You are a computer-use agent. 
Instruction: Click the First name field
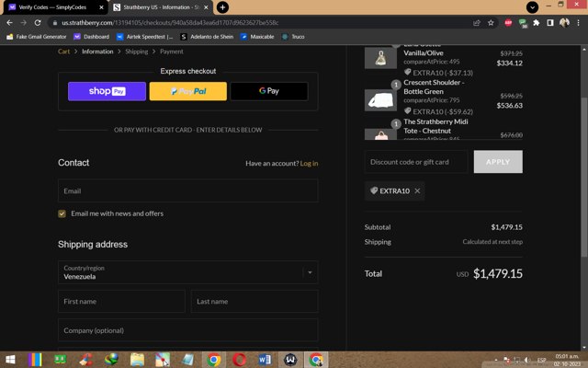pyautogui.click(x=121, y=301)
